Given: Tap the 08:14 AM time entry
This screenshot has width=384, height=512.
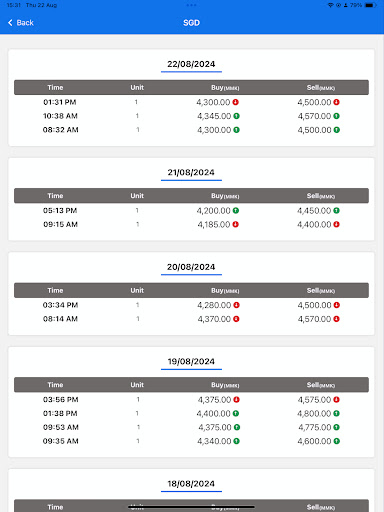Looking at the screenshot, I should [x=60, y=319].
